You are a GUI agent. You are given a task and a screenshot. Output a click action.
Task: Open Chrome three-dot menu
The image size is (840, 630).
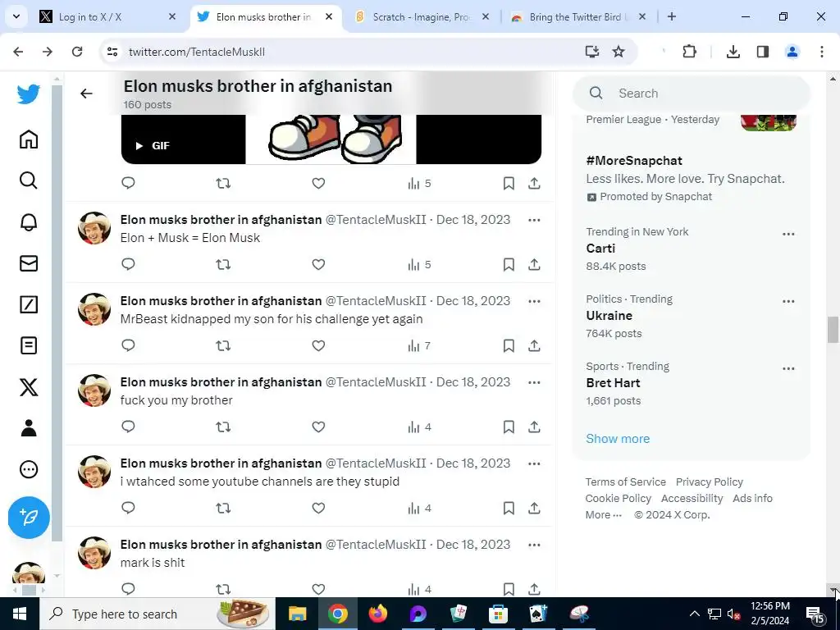(821, 52)
